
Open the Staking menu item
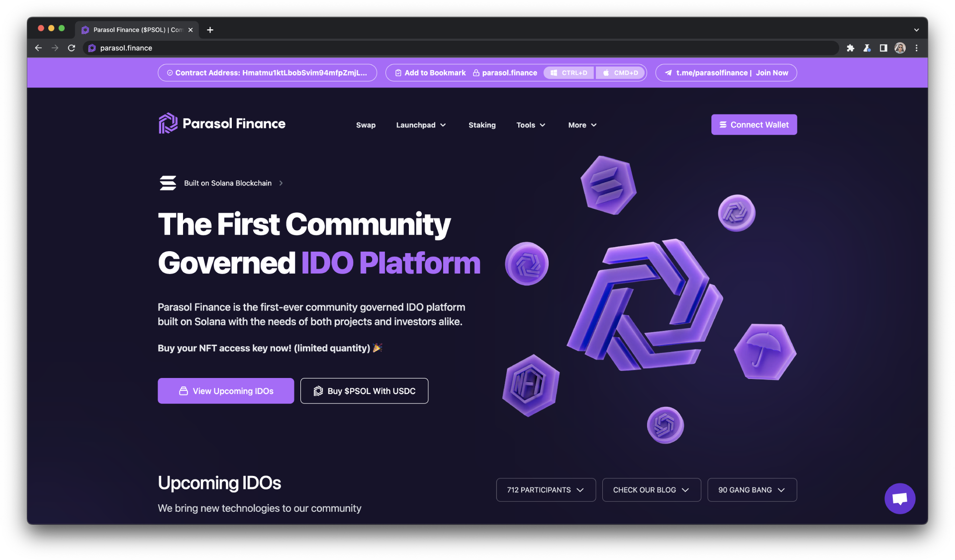coord(482,125)
